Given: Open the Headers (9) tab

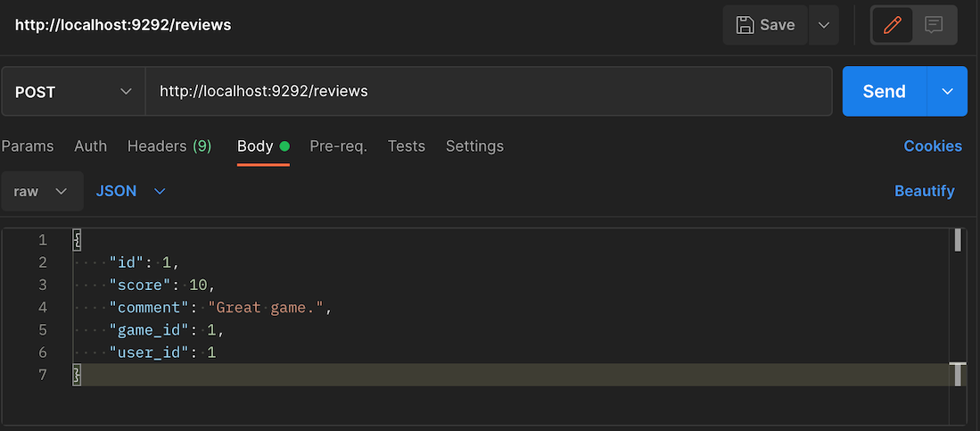Looking at the screenshot, I should (169, 146).
